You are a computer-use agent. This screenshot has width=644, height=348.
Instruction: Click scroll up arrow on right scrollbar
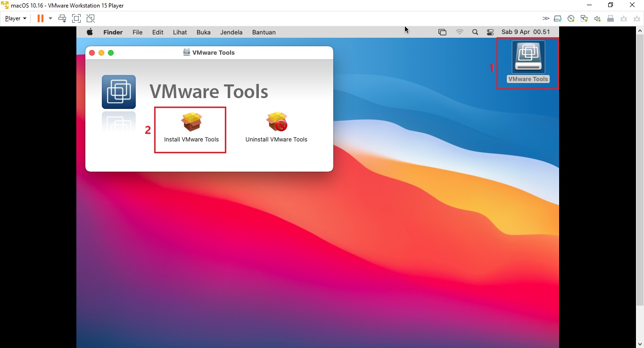[640, 31]
